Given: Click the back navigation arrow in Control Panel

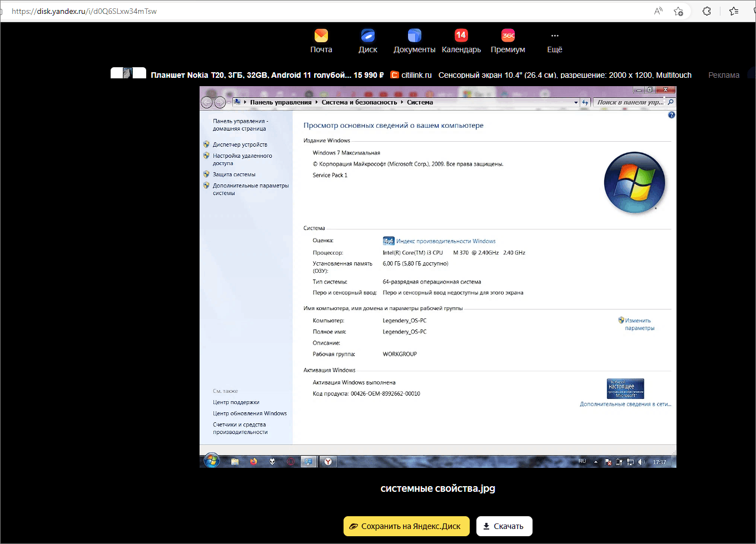Looking at the screenshot, I should point(207,102).
